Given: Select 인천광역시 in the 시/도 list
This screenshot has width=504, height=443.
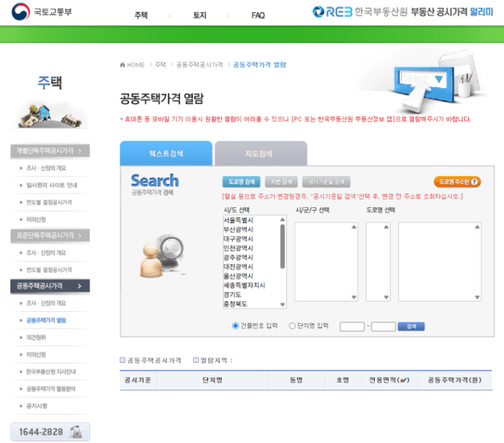Looking at the screenshot, I should tap(238, 248).
